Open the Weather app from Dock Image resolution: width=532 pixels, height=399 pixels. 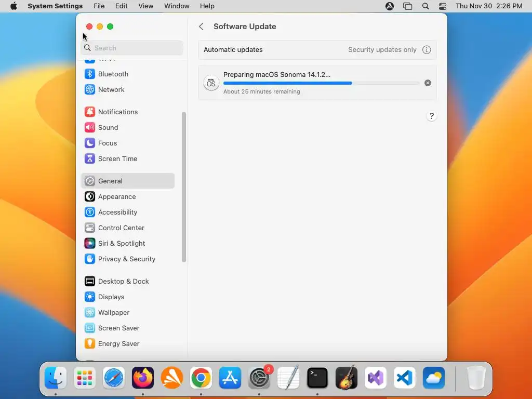pos(434,378)
